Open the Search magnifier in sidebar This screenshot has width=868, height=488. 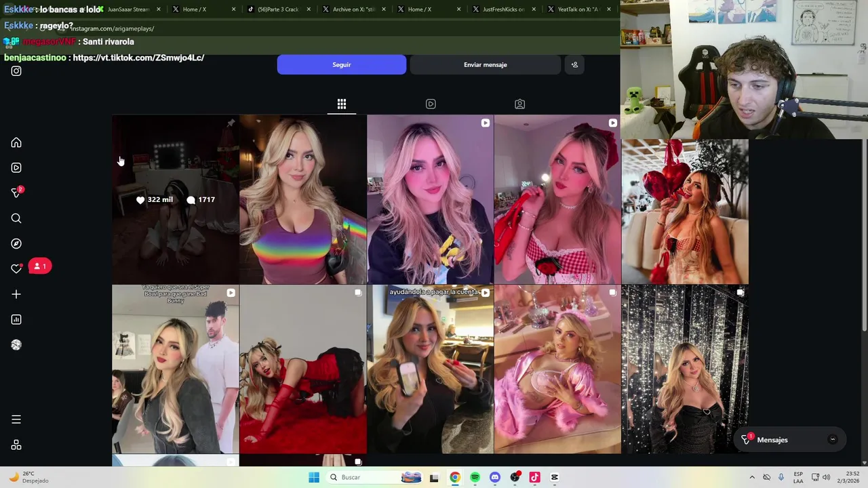click(16, 218)
